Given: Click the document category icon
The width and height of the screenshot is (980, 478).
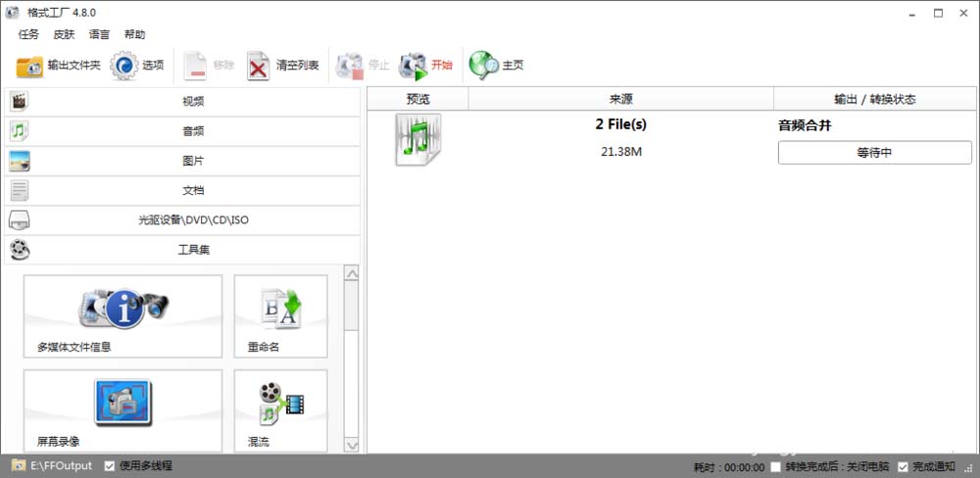Looking at the screenshot, I should [20, 191].
